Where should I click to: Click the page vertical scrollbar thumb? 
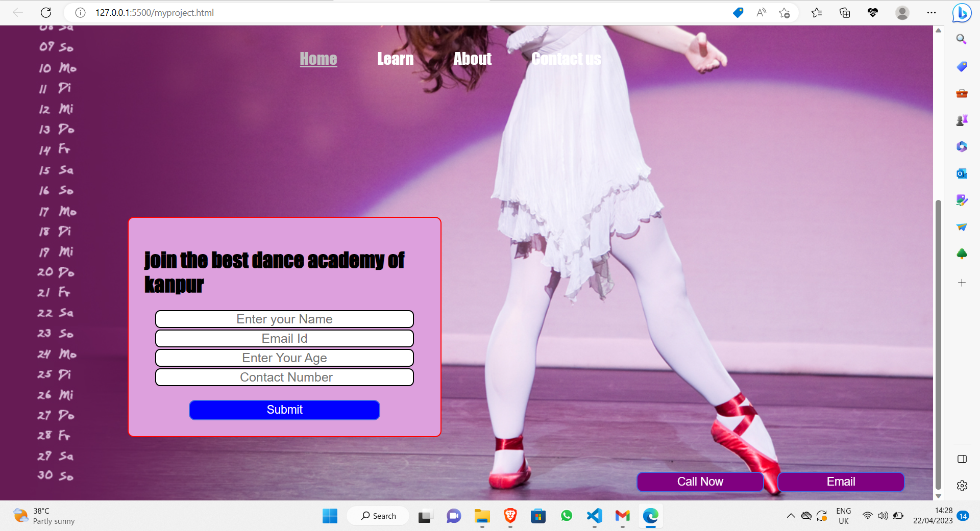(x=938, y=345)
